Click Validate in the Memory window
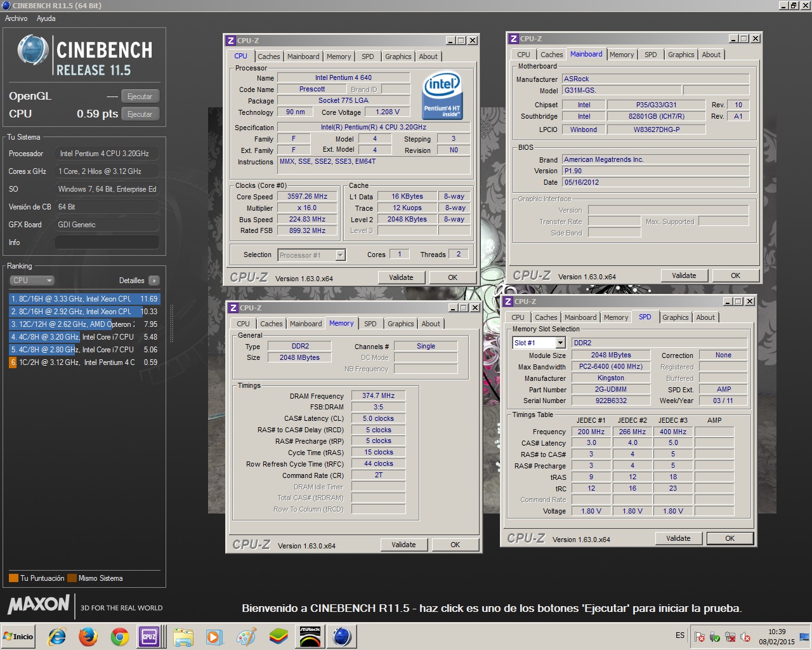Screen dimensions: 812x650 tap(403, 545)
